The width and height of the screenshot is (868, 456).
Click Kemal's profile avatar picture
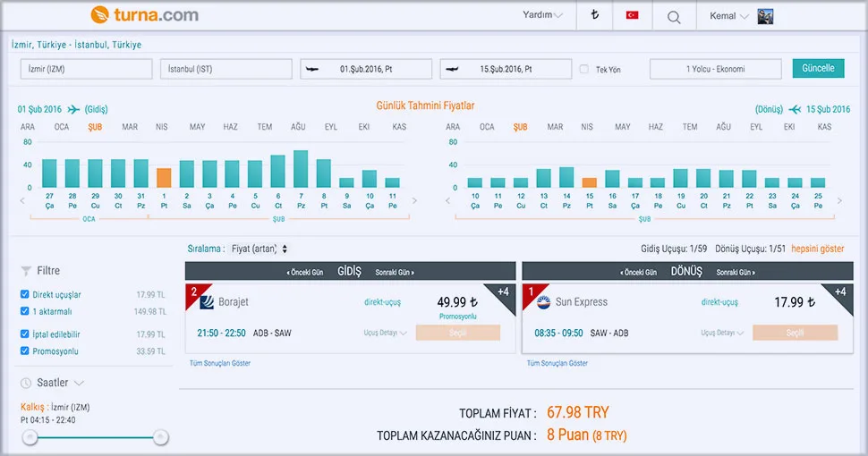765,16
